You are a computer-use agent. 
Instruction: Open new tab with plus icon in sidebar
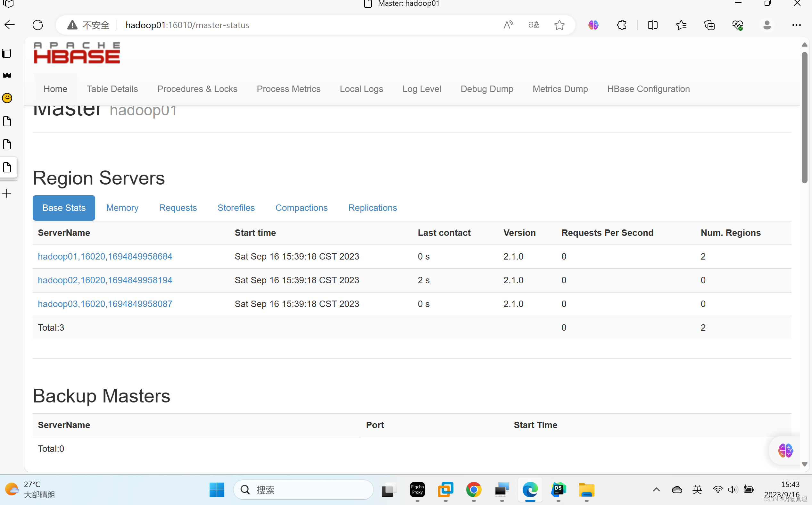pos(7,194)
